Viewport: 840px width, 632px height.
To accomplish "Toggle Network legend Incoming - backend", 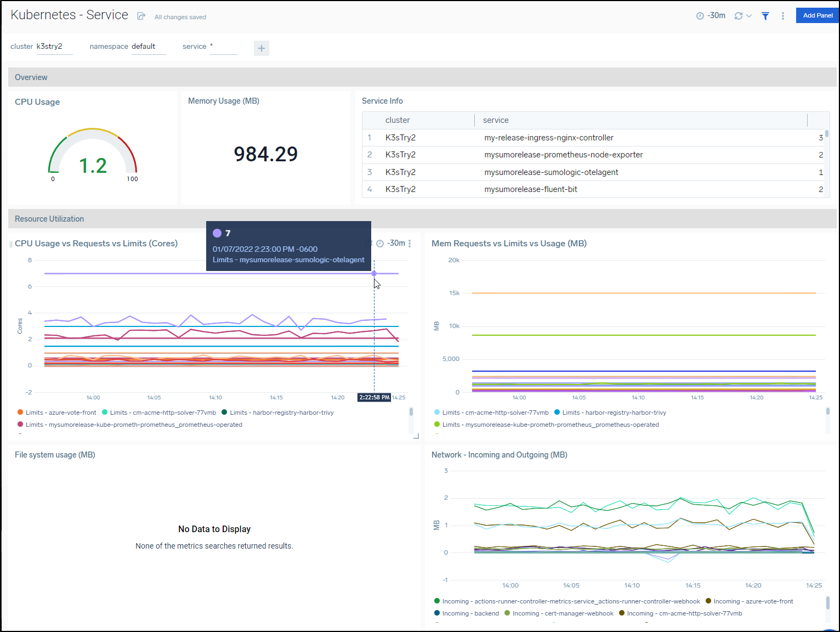I will (467, 613).
